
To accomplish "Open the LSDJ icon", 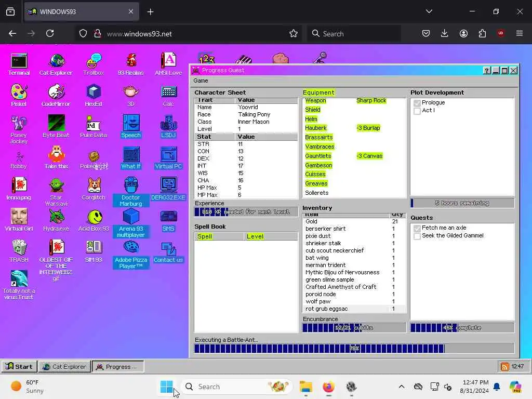I will pos(168,126).
